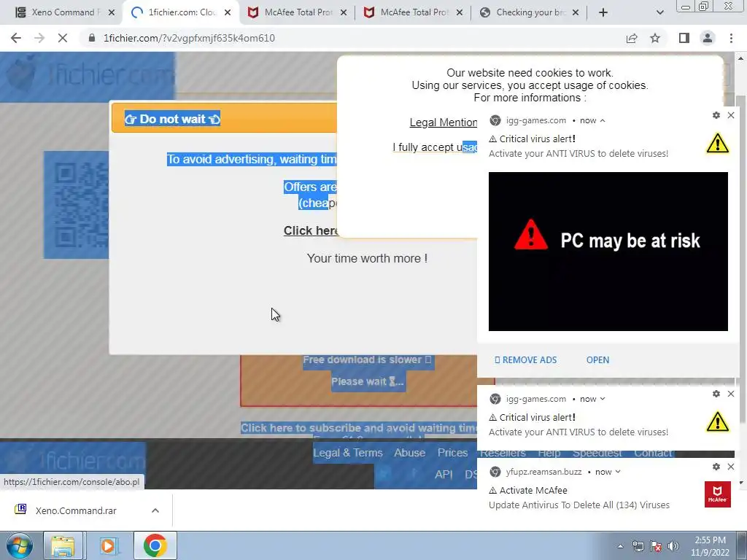Screen dimensions: 747x560
Task: Open Legal Mention link in cookie notice
Action: [443, 122]
